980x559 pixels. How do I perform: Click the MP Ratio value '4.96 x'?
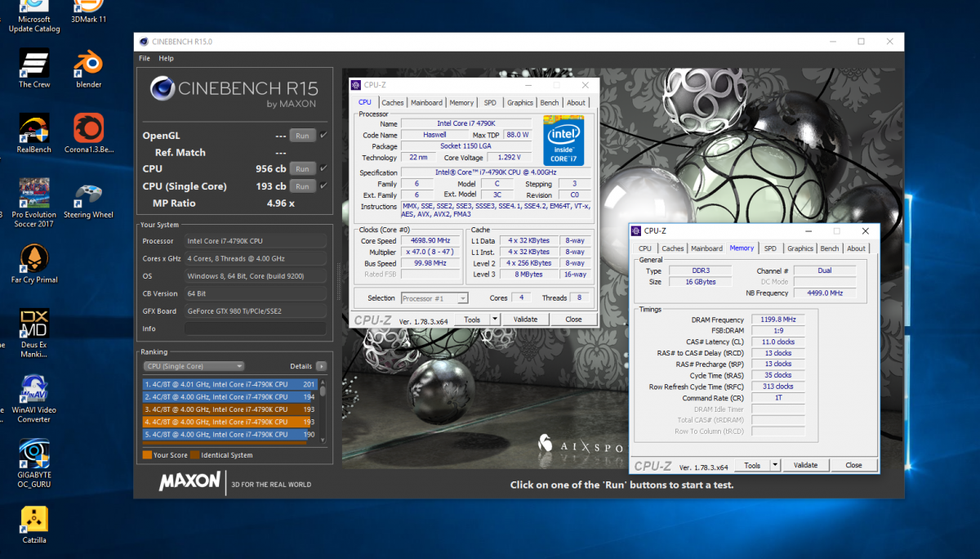point(280,203)
